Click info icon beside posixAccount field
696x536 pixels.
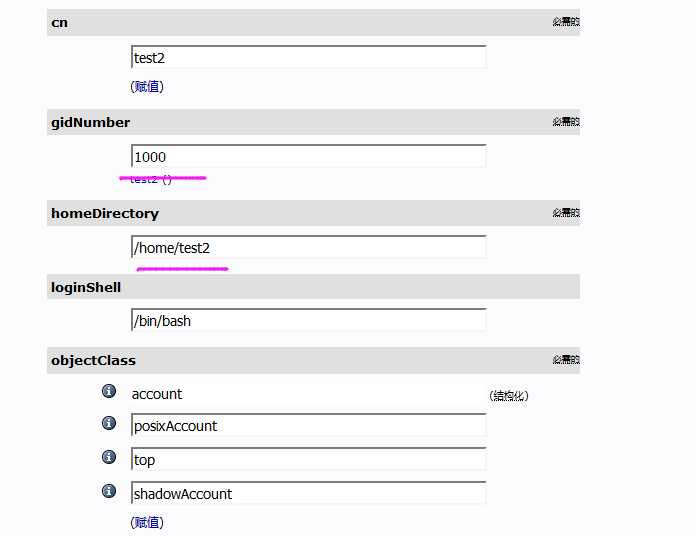click(109, 423)
